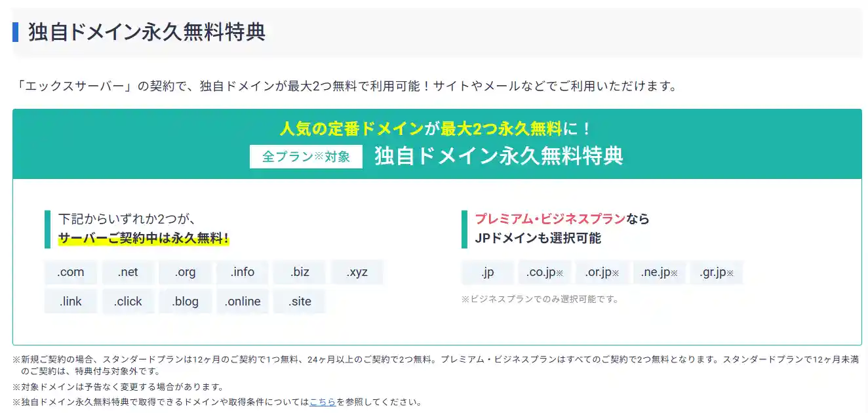The height and width of the screenshot is (413, 868).
Task: Select the .jp domain chip
Action: pyautogui.click(x=487, y=272)
